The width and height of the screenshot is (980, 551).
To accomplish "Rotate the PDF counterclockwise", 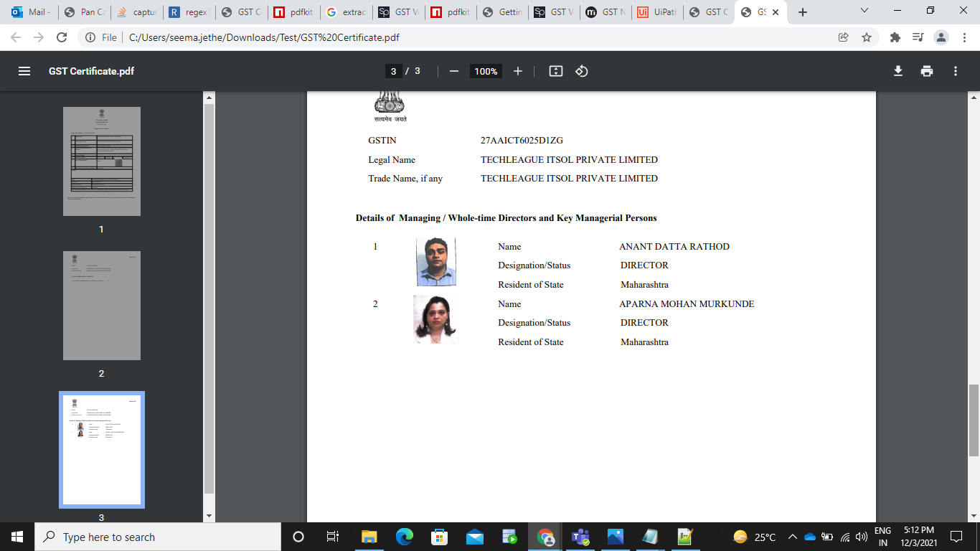I will pyautogui.click(x=582, y=71).
